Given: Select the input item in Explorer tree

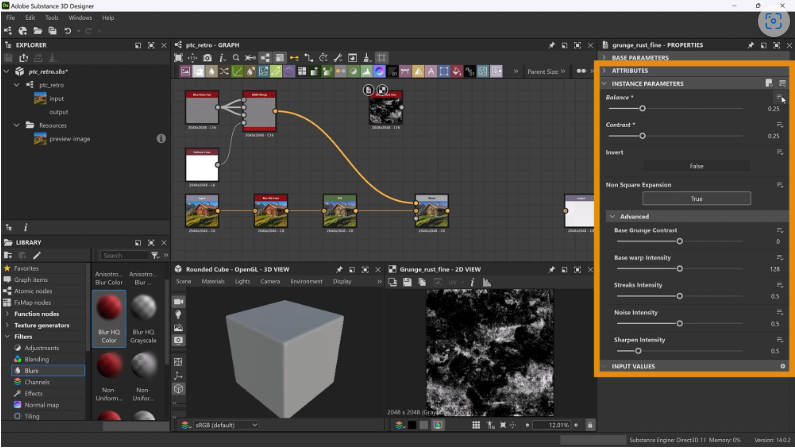Looking at the screenshot, I should (56, 98).
